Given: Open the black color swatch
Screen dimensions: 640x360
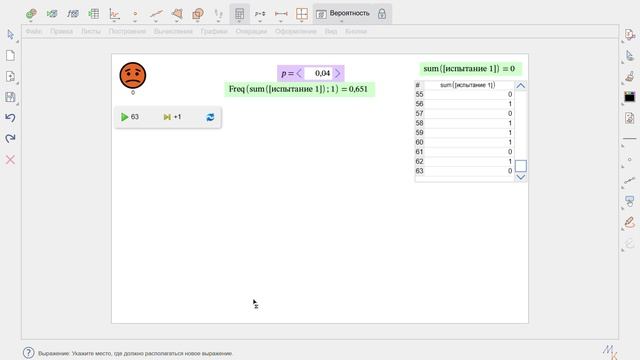Looking at the screenshot, I should [630, 97].
